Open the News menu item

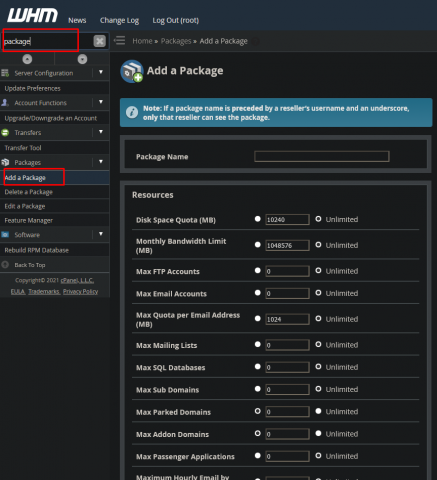[77, 20]
